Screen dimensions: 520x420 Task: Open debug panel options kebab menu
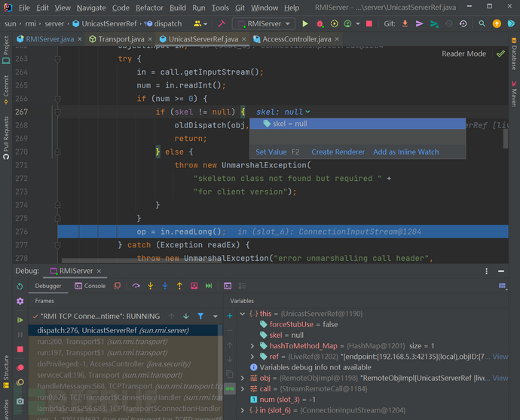487,271
